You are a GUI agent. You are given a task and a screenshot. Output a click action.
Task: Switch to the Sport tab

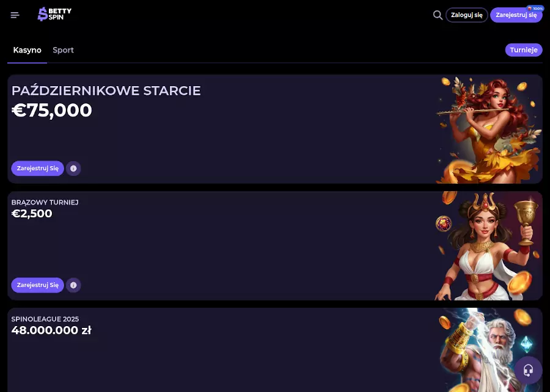pos(63,50)
